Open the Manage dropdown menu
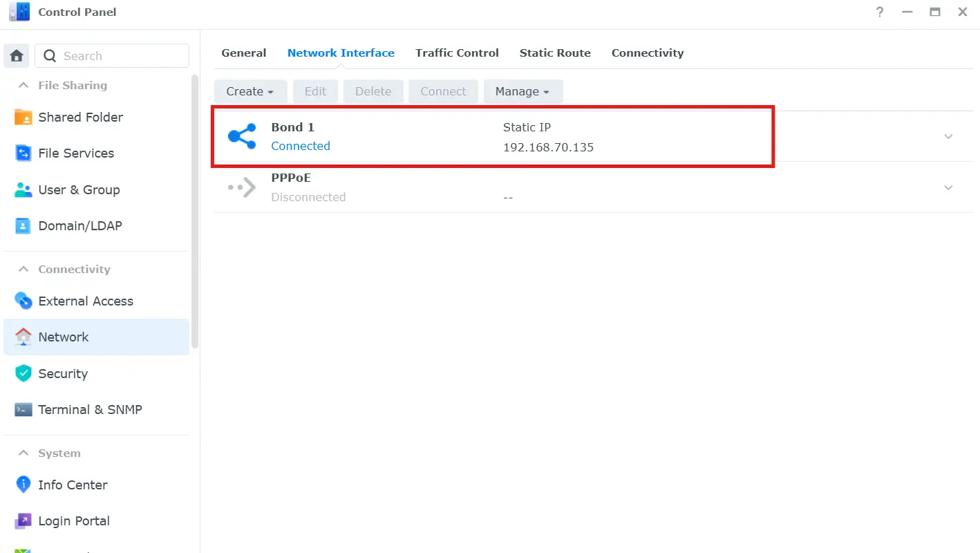 522,92
